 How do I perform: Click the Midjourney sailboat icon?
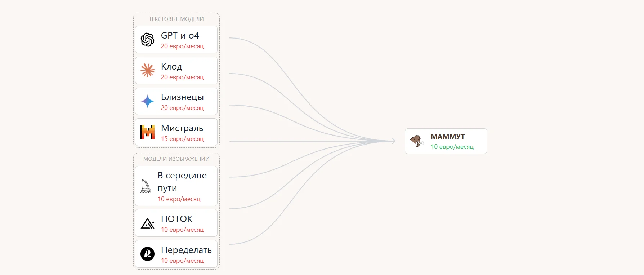146,186
